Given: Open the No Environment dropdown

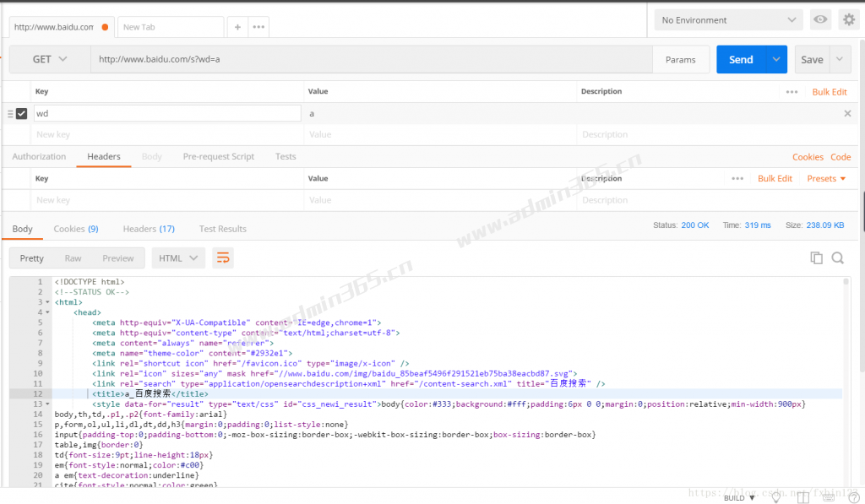Looking at the screenshot, I should click(x=729, y=20).
